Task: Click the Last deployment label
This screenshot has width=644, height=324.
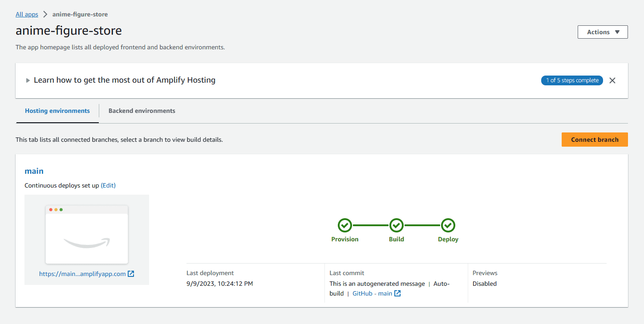Action: click(x=210, y=273)
